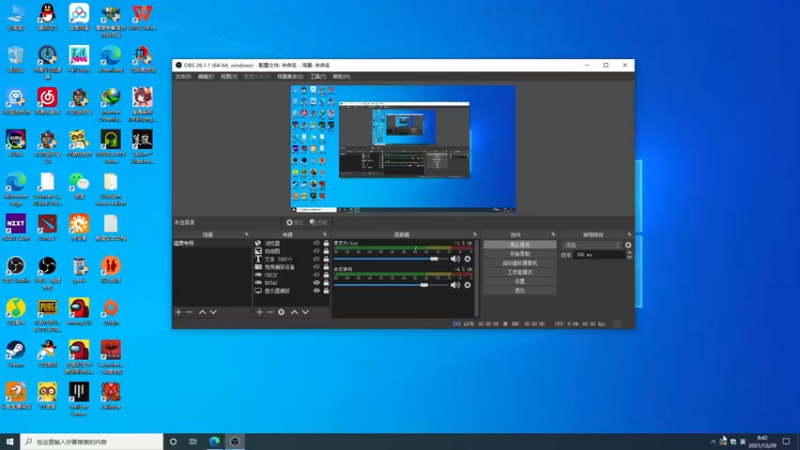
Task: Open audio settings gear for the second mixer channel
Action: coord(467,285)
